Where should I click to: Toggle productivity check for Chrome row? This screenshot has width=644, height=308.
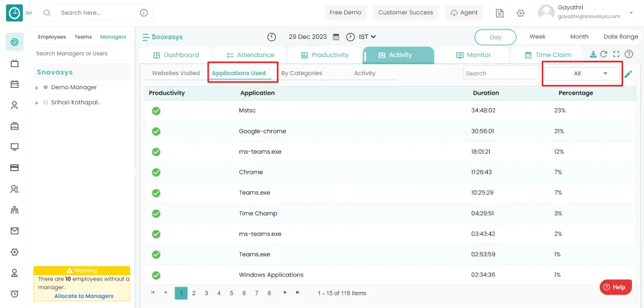pos(156,172)
